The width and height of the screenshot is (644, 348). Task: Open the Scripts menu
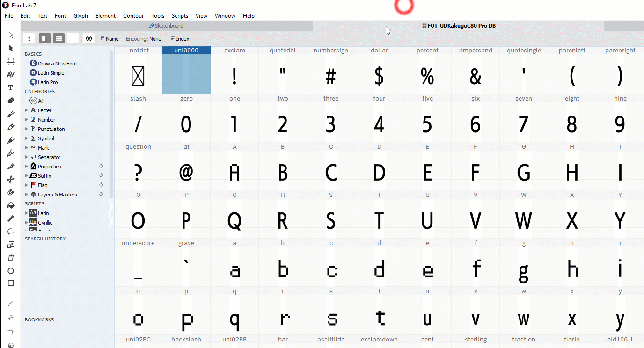coord(180,16)
